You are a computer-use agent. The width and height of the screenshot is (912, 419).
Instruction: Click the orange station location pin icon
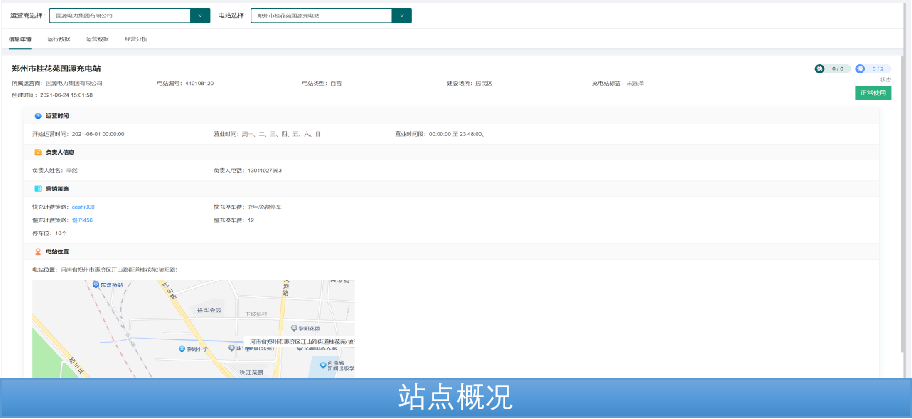38,252
